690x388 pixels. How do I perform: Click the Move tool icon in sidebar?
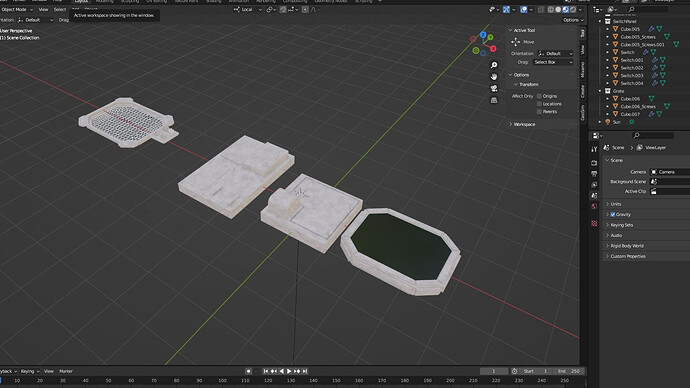[x=515, y=42]
